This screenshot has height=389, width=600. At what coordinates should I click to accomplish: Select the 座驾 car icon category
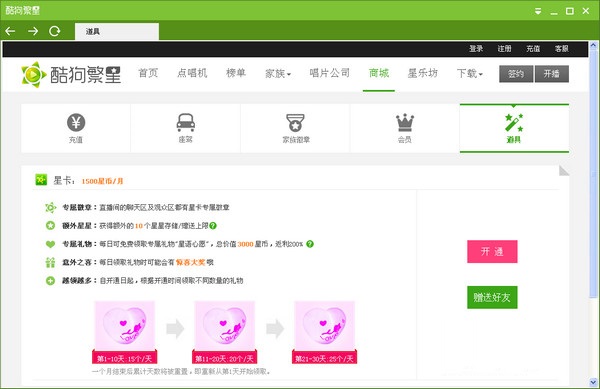tap(186, 128)
